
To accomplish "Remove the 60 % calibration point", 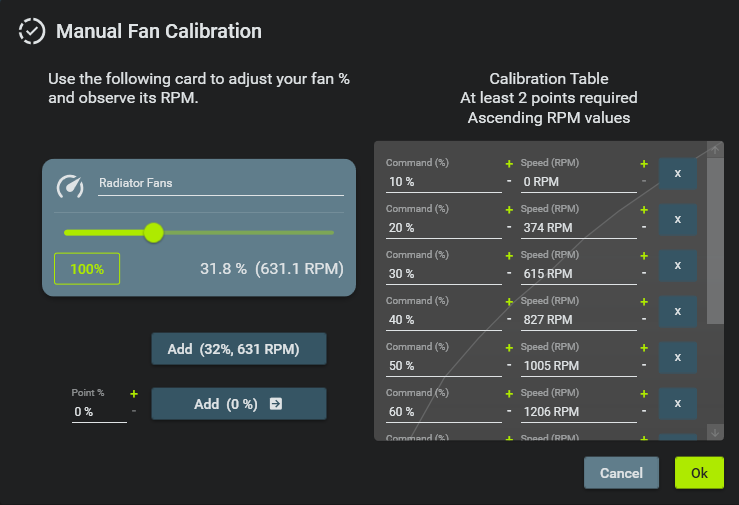I will click(x=678, y=403).
